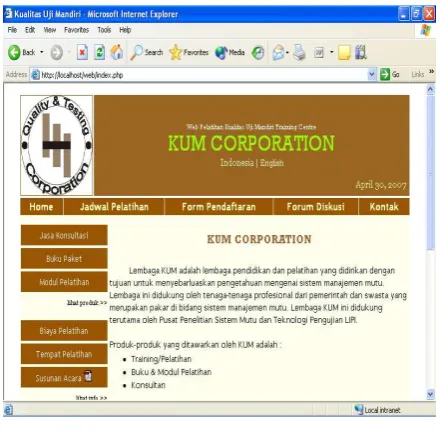Follow the 'lihat info >>' link
441x430 pixels.
click(x=91, y=398)
